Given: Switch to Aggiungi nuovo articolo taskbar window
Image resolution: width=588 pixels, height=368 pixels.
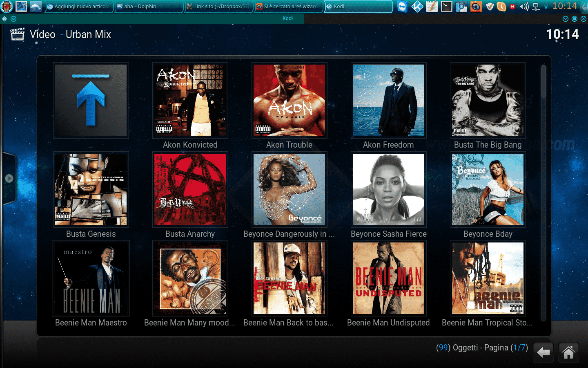Looking at the screenshot, I should pos(79,7).
